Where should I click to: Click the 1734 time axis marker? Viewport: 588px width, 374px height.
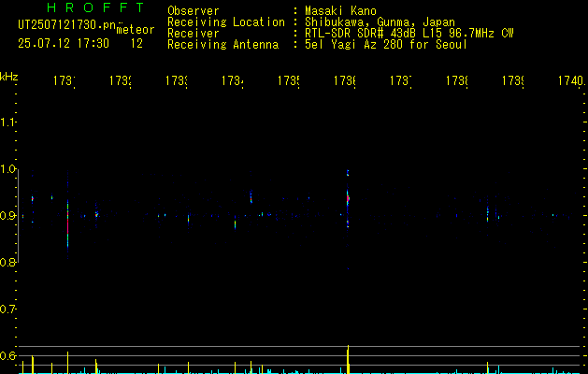click(x=233, y=81)
